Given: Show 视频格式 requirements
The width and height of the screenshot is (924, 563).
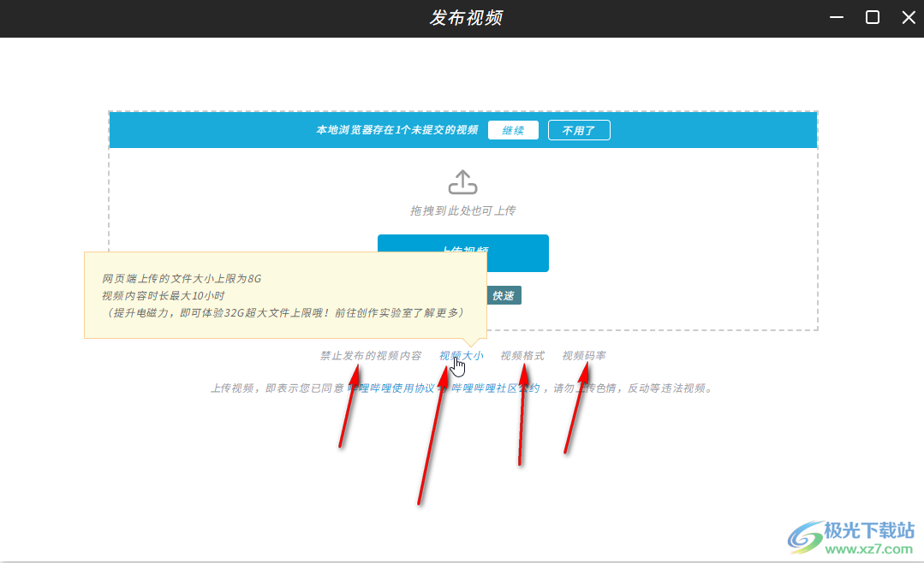Looking at the screenshot, I should pyautogui.click(x=522, y=356).
